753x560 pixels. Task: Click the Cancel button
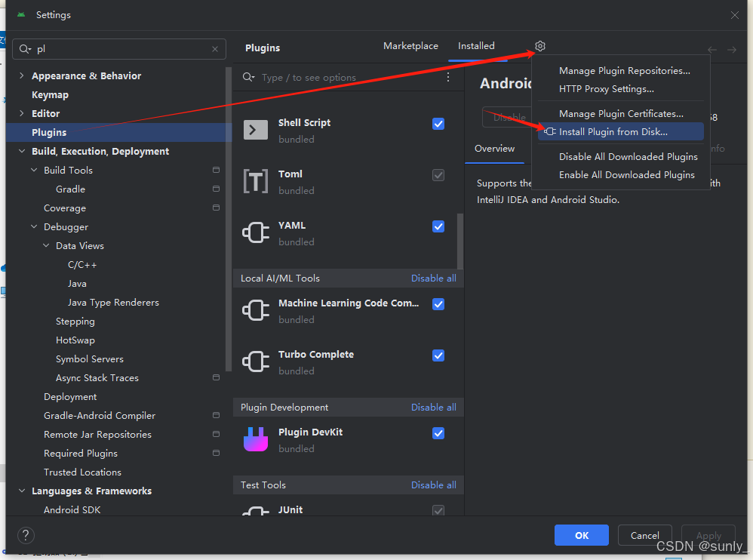tap(644, 535)
